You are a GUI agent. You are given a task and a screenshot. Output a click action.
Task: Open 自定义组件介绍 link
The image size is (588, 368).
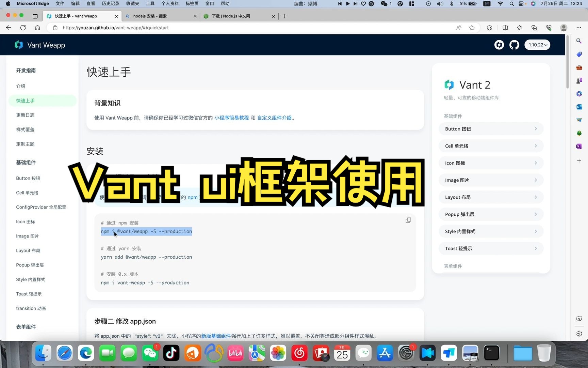274,118
